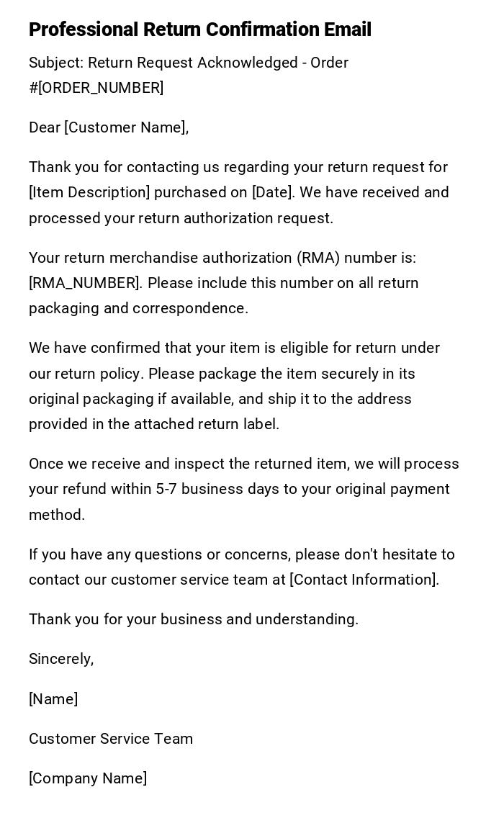This screenshot has height=823, width=504.
Task: Click the "Sincerely," closing line
Action: [61, 659]
